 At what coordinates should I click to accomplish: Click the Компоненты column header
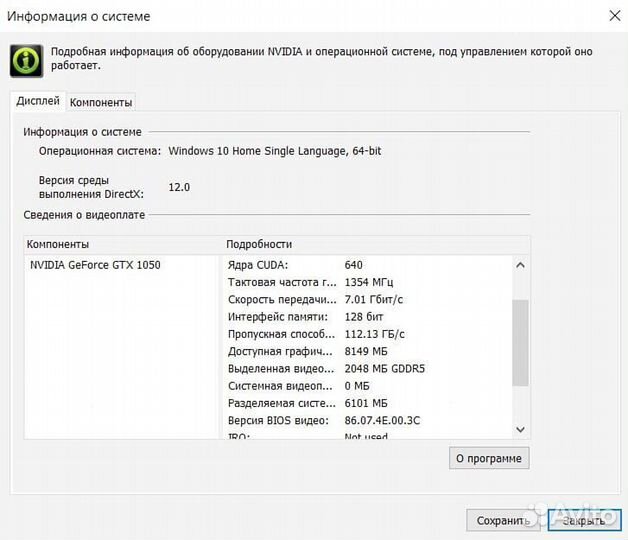(122, 244)
